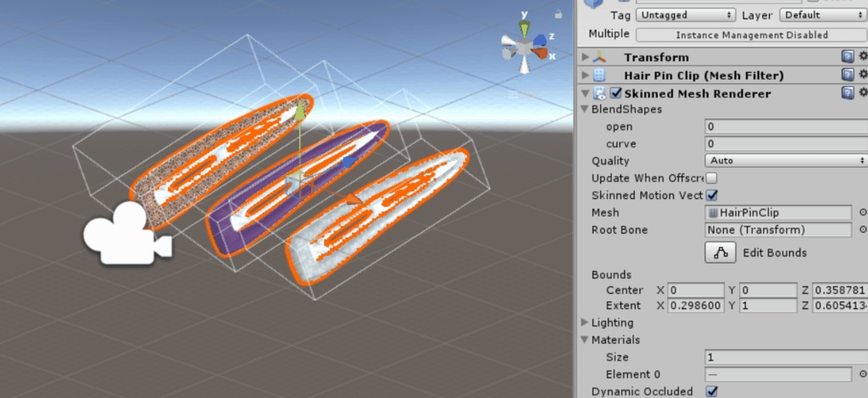This screenshot has height=398, width=868.
Task: Click the 'curve' blendshape value field
Action: [786, 144]
